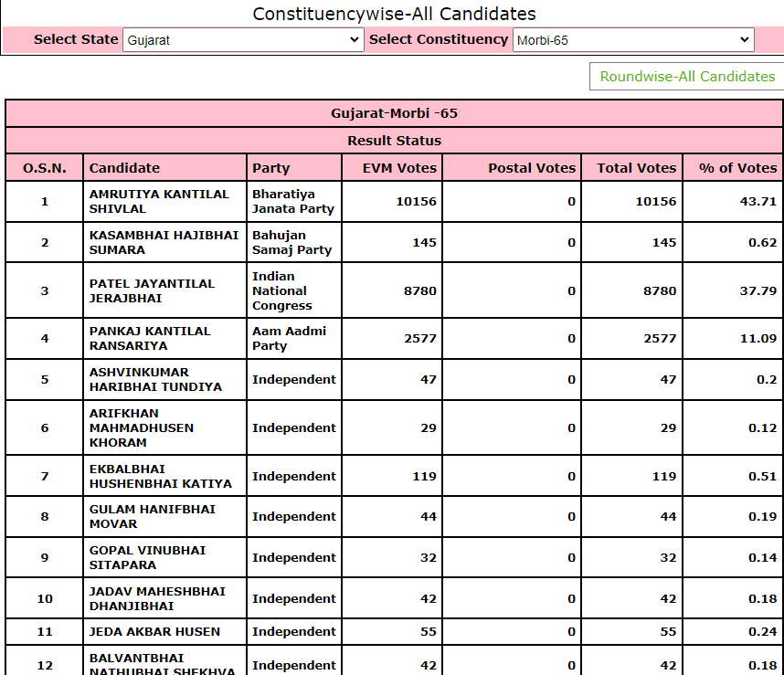Click the Aam Aadmi Party cell
784x675 pixels.
coord(294,338)
